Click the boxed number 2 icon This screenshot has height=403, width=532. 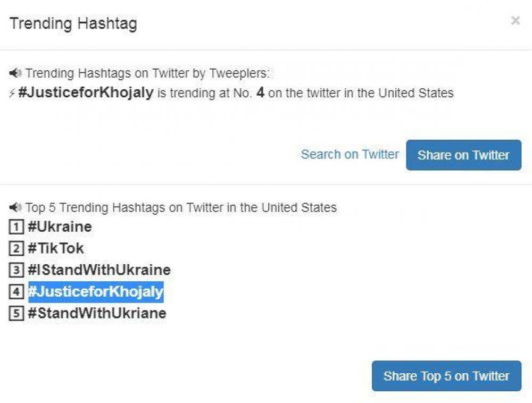tap(16, 248)
